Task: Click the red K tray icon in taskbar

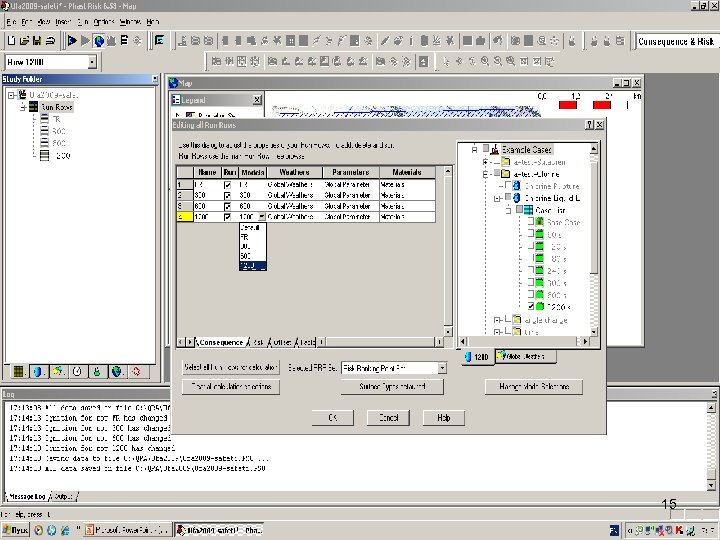Action: click(x=680, y=530)
